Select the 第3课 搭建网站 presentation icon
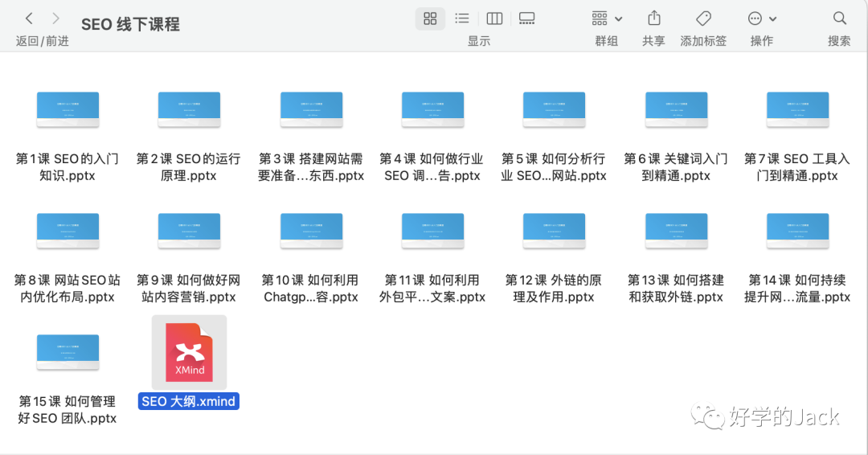The width and height of the screenshot is (868, 455). click(x=311, y=109)
